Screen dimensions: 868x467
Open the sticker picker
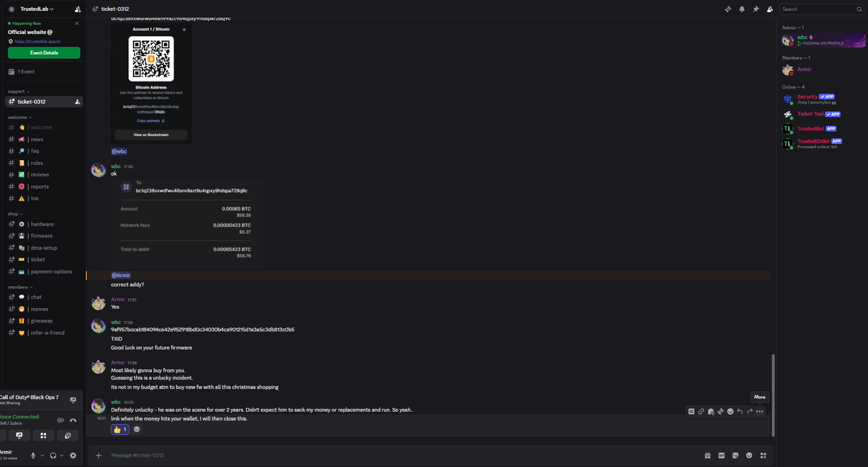[x=735, y=455]
